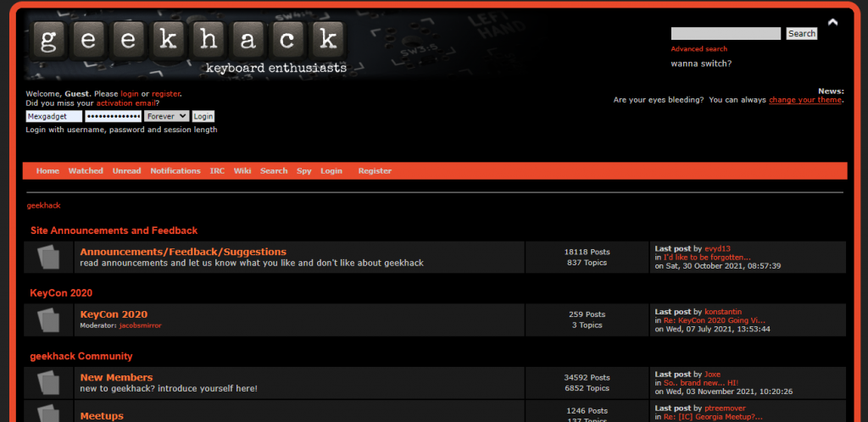The height and width of the screenshot is (422, 868).
Task: Open Spy in the navigation bar
Action: pos(304,171)
